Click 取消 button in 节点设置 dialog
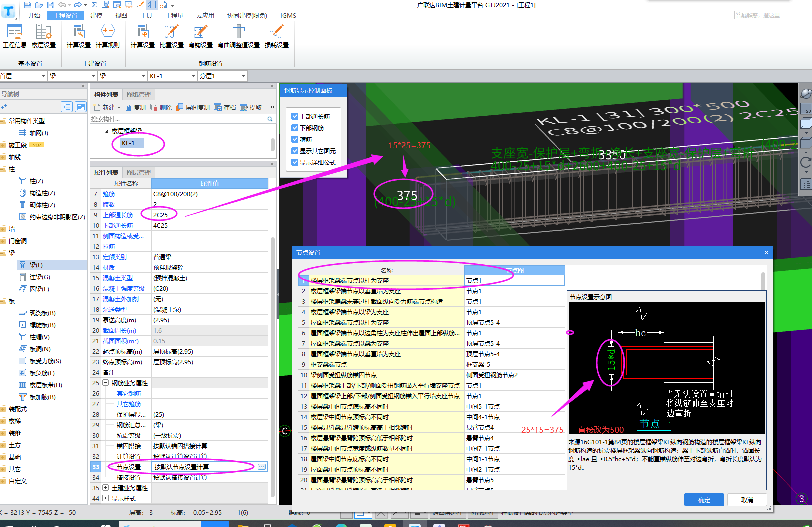This screenshot has width=812, height=527. coord(747,500)
